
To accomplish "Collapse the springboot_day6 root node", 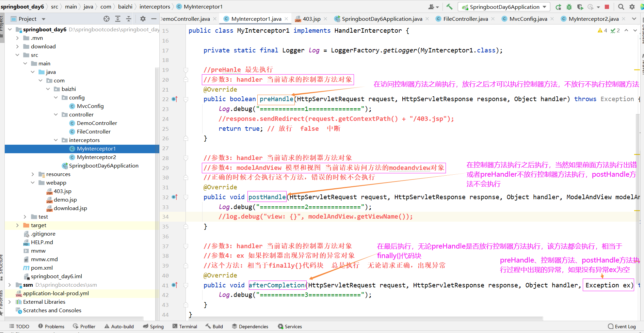I will tap(10, 29).
